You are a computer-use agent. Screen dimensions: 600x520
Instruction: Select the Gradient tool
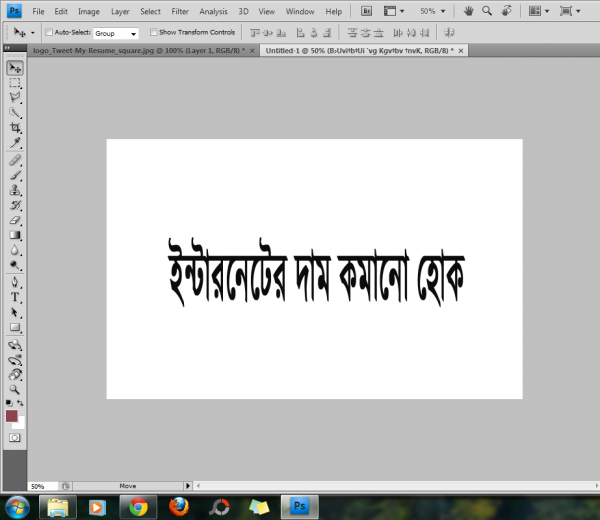(15, 235)
